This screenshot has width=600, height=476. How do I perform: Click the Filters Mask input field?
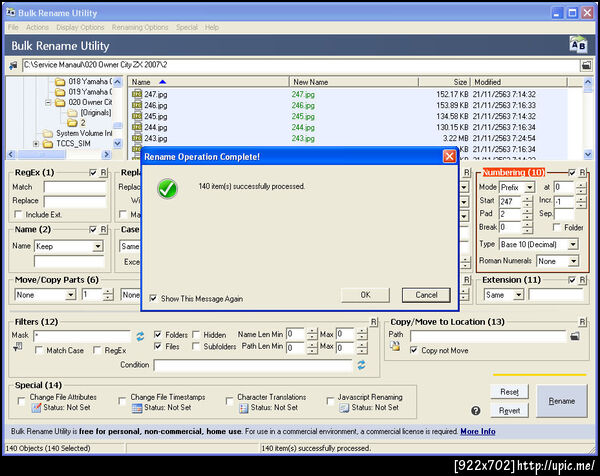point(82,336)
